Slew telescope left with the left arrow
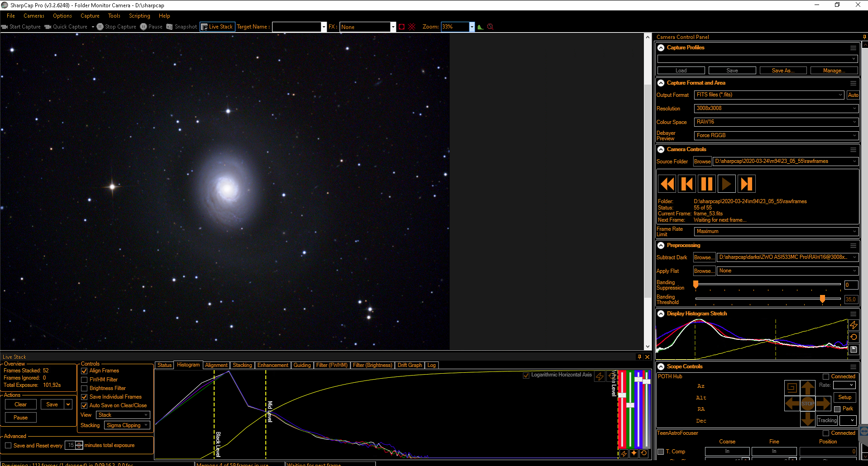Screen dimensions: 868x466 point(792,403)
